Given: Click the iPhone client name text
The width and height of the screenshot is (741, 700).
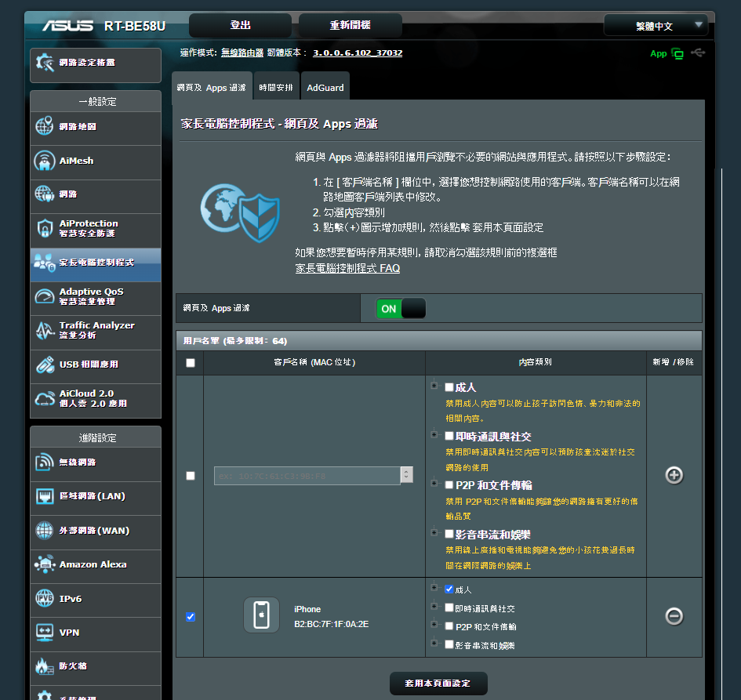Looking at the screenshot, I should point(307,609).
